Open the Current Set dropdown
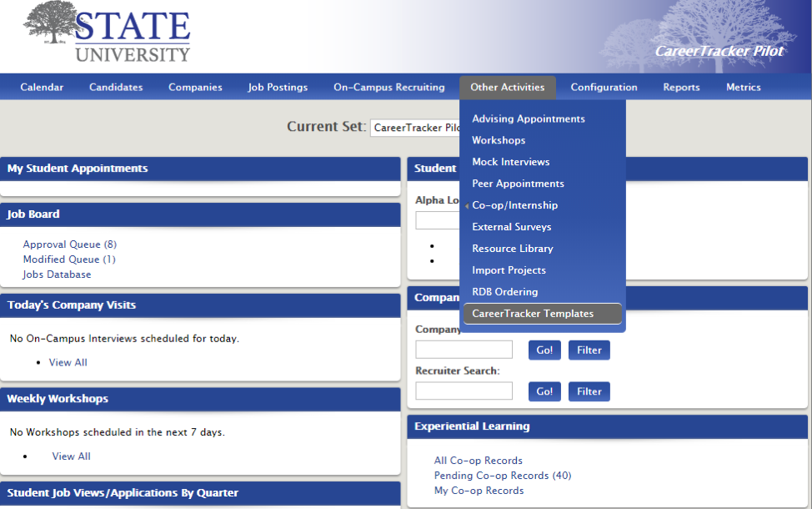Screen dimensions: 812x509 (415, 128)
